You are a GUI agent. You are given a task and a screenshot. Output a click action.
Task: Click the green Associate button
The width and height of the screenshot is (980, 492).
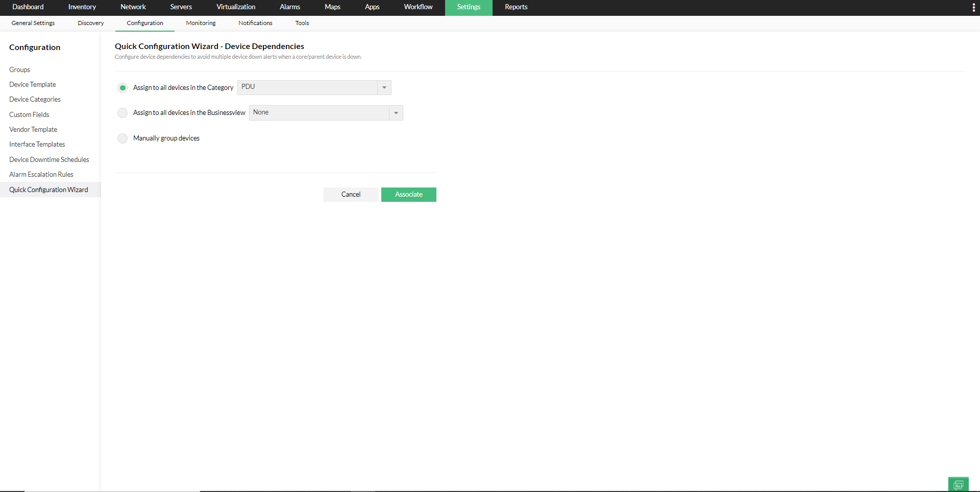(x=408, y=195)
